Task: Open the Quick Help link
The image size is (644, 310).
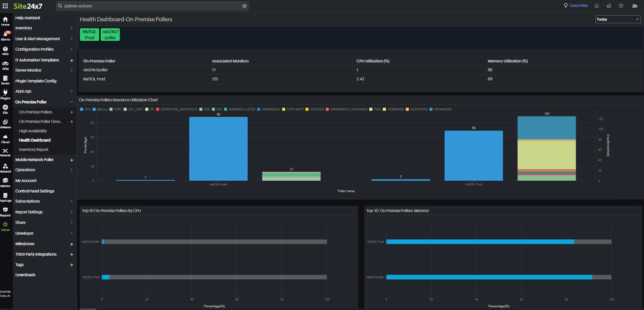Action: (578, 5)
